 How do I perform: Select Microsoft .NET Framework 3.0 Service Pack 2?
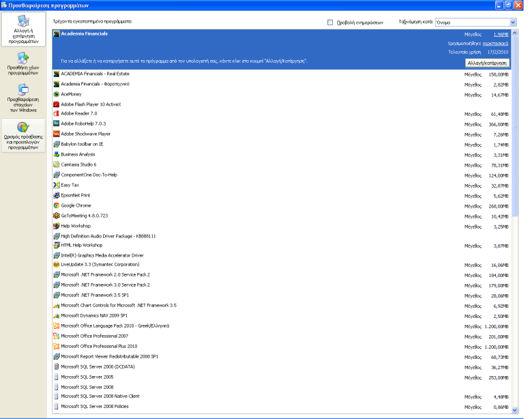pyautogui.click(x=282, y=285)
